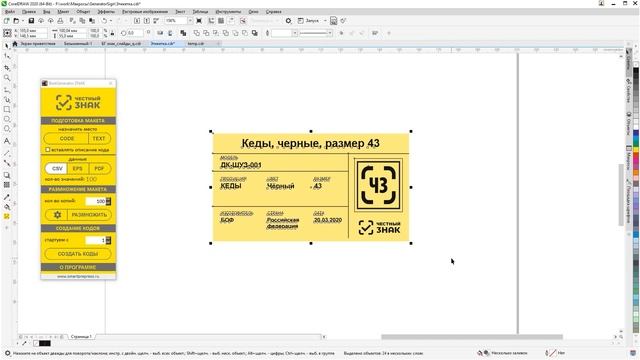Click the Mirror horizontally icon
This screenshot has height=360, width=640.
click(x=160, y=33)
